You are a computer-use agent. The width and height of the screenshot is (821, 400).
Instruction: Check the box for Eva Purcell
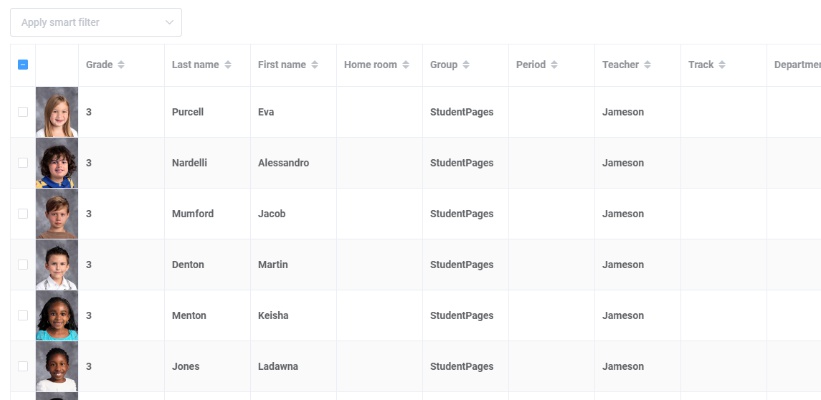pos(23,112)
